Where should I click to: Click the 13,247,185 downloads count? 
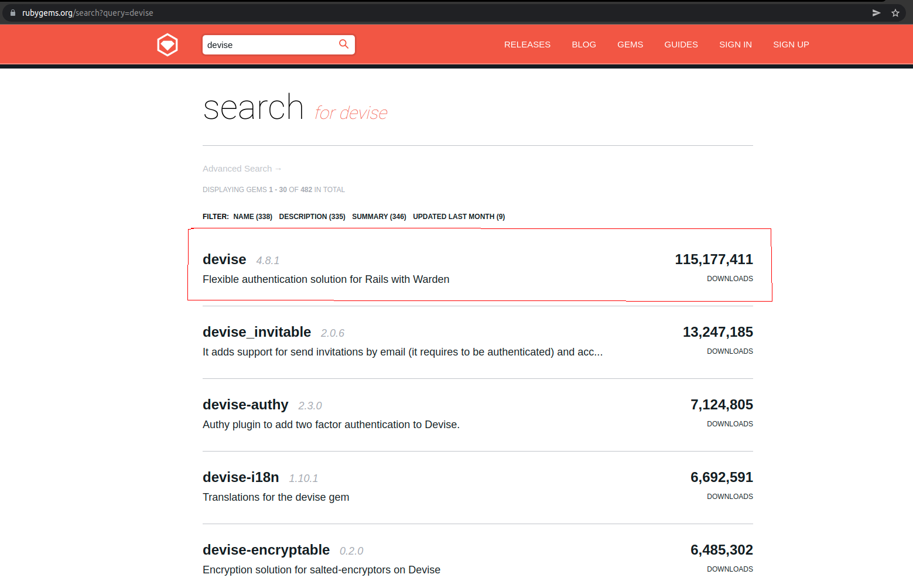(x=718, y=332)
